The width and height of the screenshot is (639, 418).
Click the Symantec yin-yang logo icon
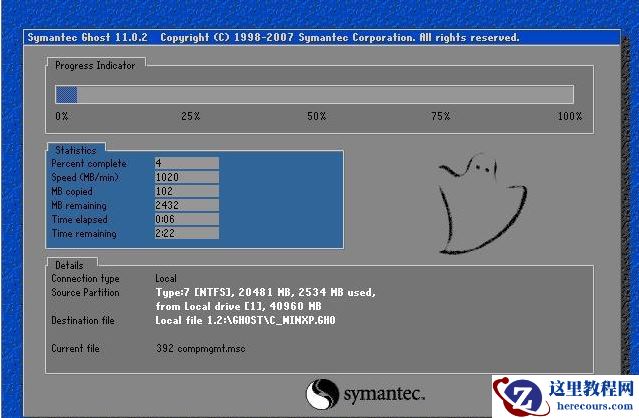click(322, 394)
